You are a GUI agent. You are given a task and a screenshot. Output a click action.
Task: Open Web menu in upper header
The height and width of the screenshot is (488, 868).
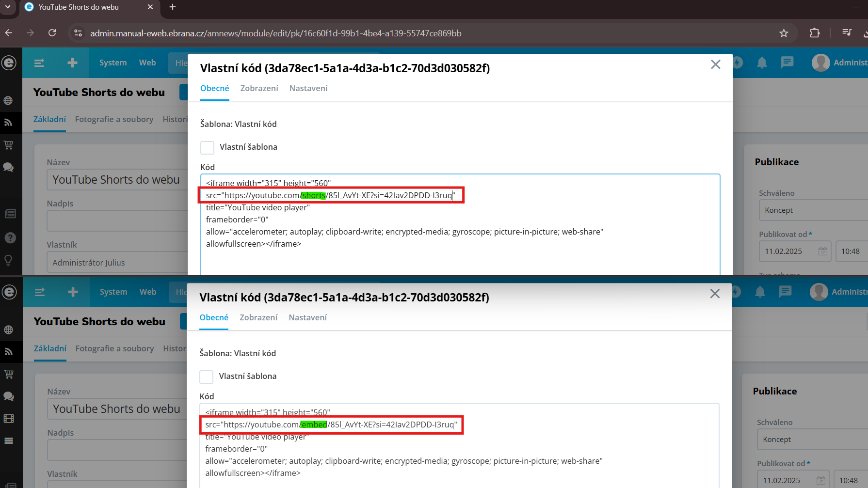(x=147, y=63)
